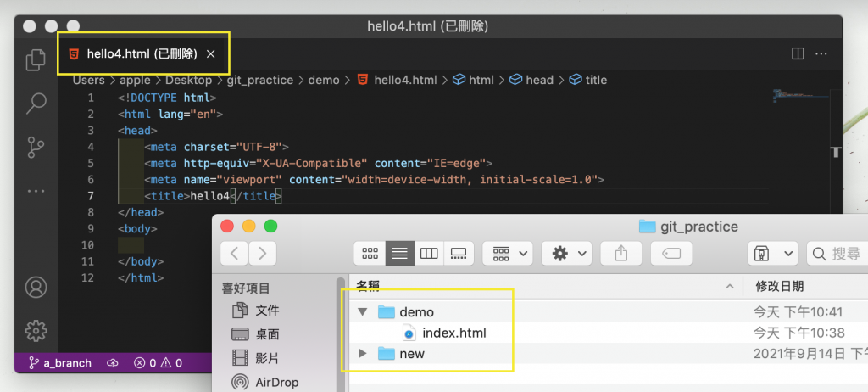Select the demo folder row
This screenshot has height=392, width=868.
tap(609, 312)
